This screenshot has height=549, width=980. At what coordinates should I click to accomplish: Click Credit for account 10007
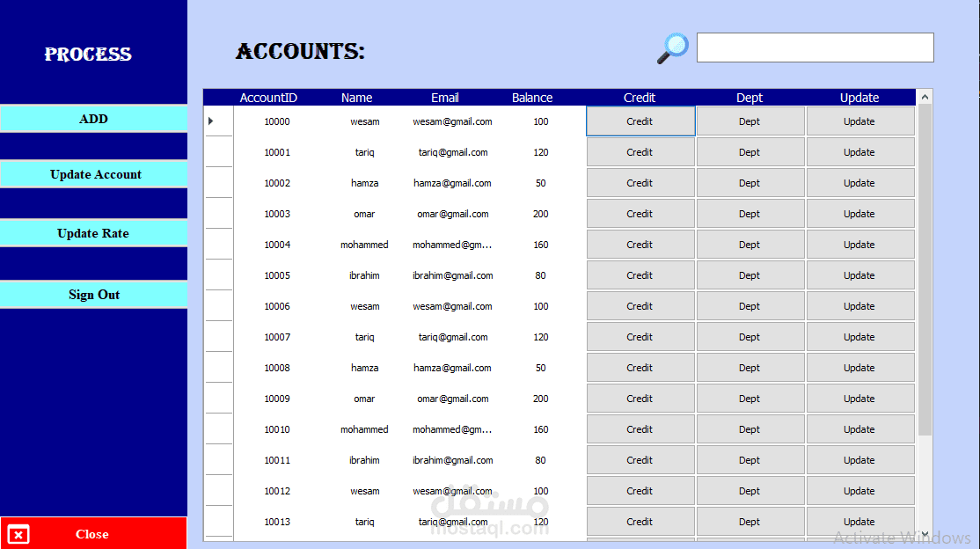tap(640, 337)
